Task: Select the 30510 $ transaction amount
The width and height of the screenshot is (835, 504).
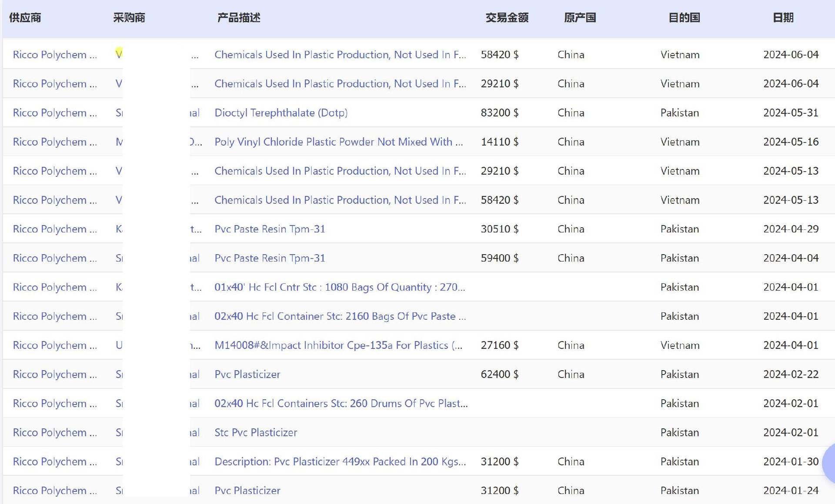Action: click(x=500, y=229)
